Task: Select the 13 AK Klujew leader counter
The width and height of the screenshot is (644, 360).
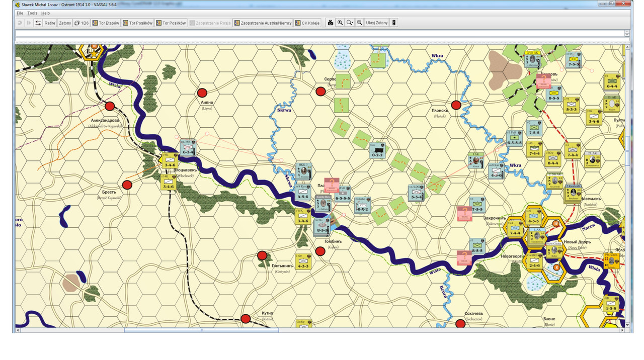Action: (x=612, y=104)
